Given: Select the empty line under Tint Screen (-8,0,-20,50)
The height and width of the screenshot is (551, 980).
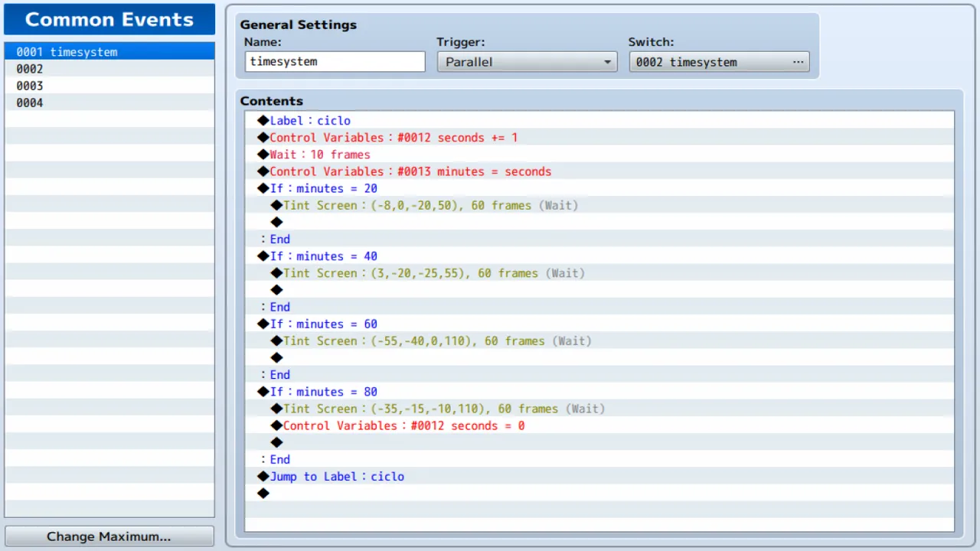Looking at the screenshot, I should 599,222.
